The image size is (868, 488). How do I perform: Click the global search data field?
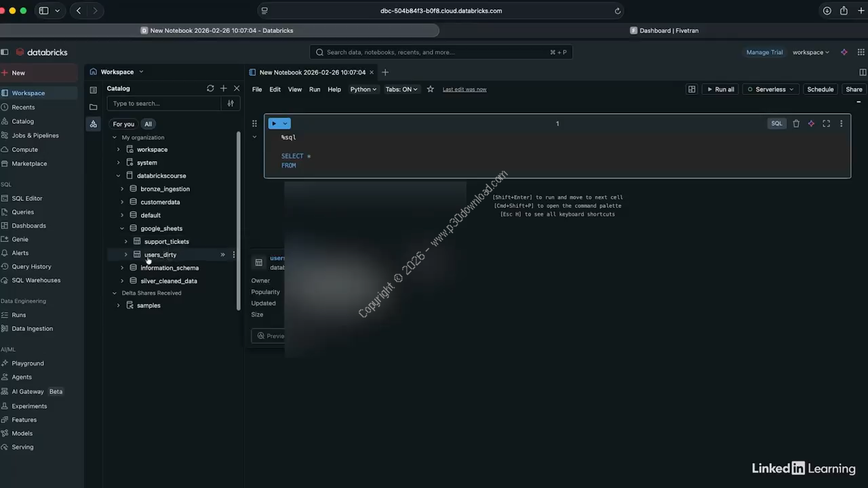coord(441,52)
